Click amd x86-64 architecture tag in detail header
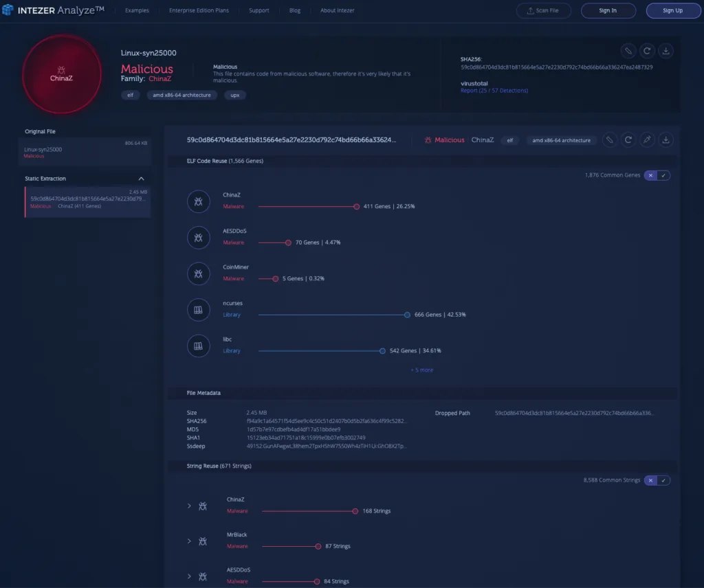704x588 pixels. (561, 140)
